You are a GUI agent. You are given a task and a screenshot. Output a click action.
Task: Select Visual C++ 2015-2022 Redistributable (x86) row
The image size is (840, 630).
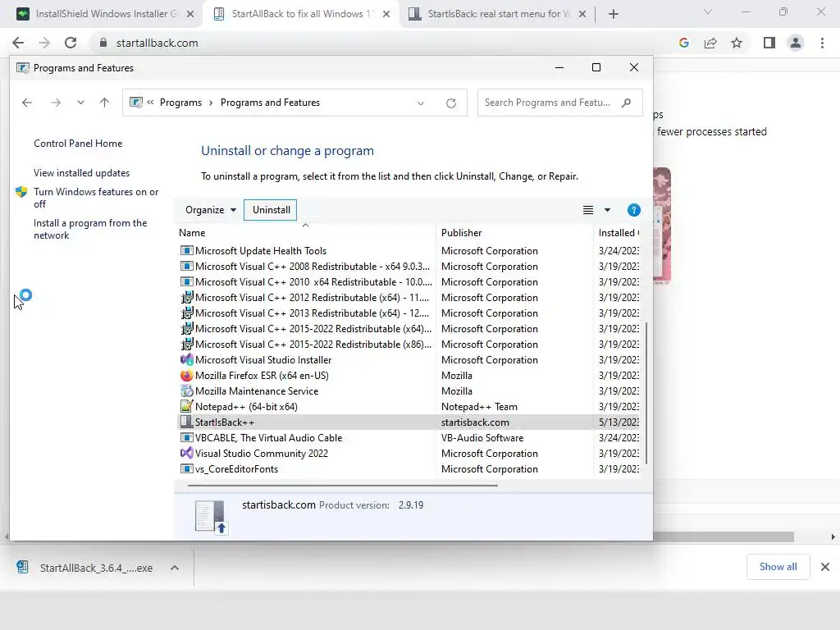pos(408,344)
